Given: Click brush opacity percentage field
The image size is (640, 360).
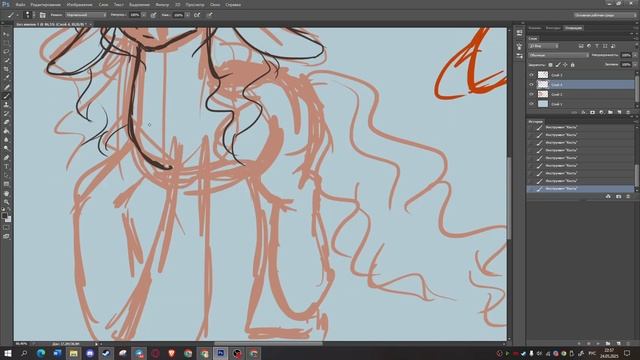Looking at the screenshot, I should tap(134, 15).
